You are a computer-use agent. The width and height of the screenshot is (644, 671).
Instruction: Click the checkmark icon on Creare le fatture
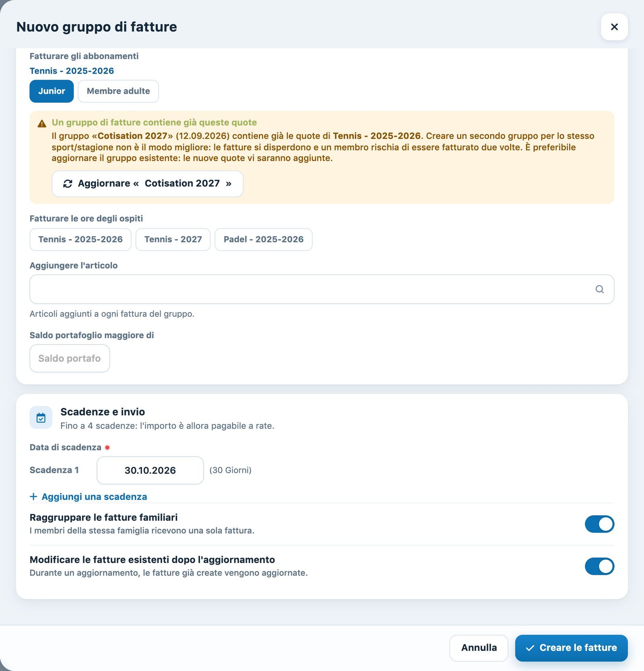[x=530, y=648]
